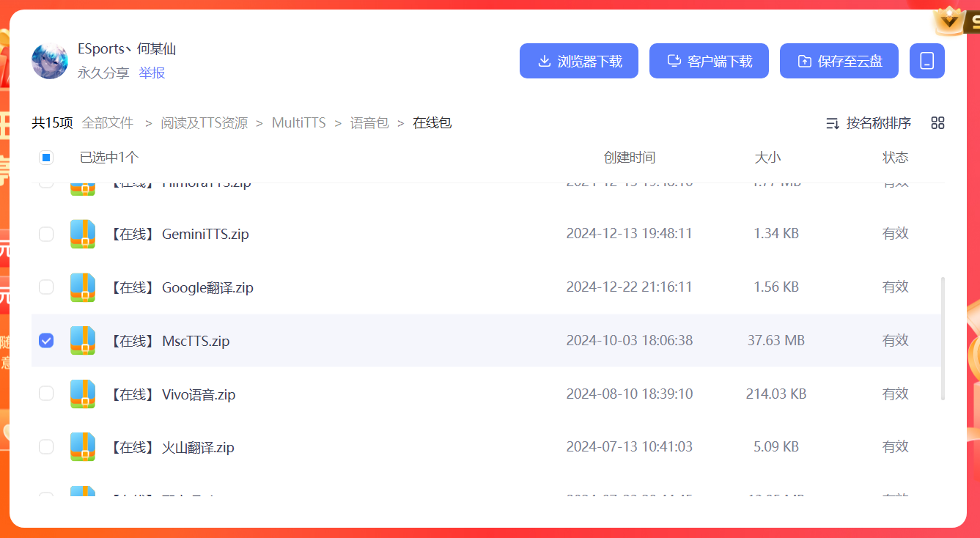Image resolution: width=980 pixels, height=538 pixels.
Task: Check the GeminiTTS.zip checkbox
Action: [x=46, y=234]
